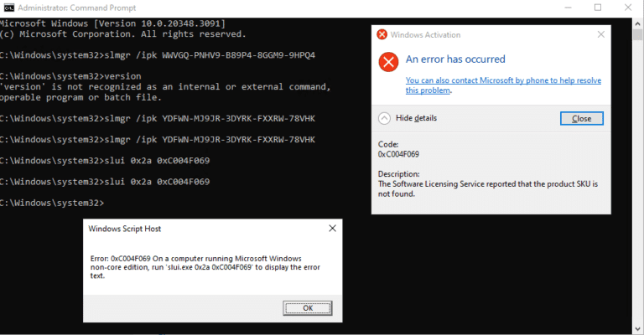
Task: Maximize the Command Prompt window
Action: (x=598, y=8)
